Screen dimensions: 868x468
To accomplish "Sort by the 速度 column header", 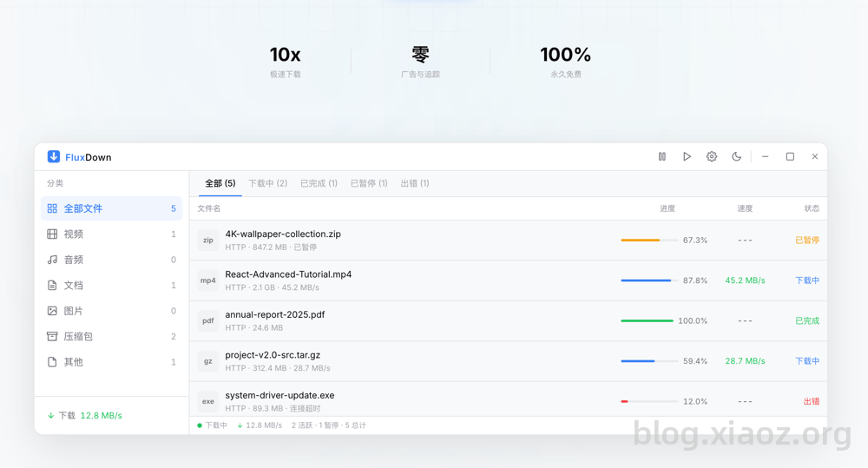I will click(x=745, y=208).
